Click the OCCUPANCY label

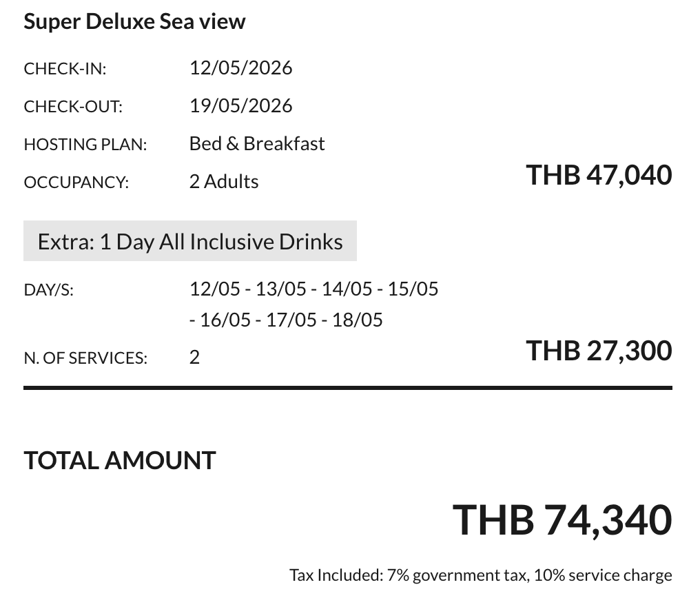pyautogui.click(x=76, y=183)
